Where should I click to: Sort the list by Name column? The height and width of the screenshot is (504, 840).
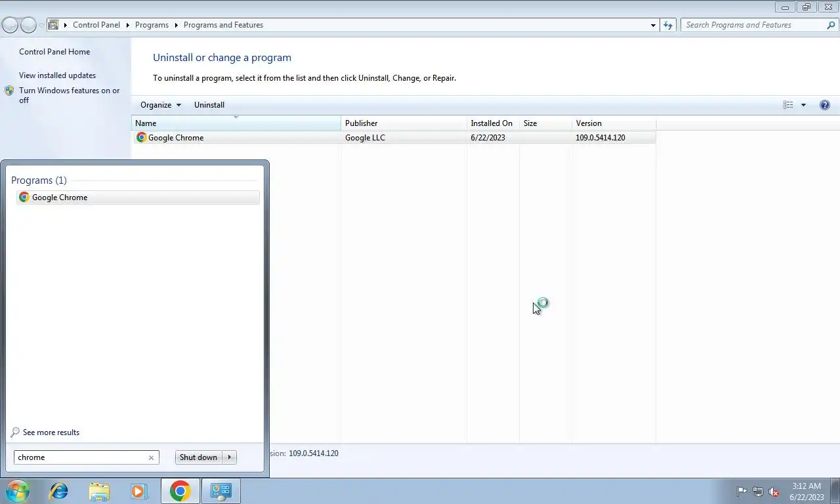236,123
